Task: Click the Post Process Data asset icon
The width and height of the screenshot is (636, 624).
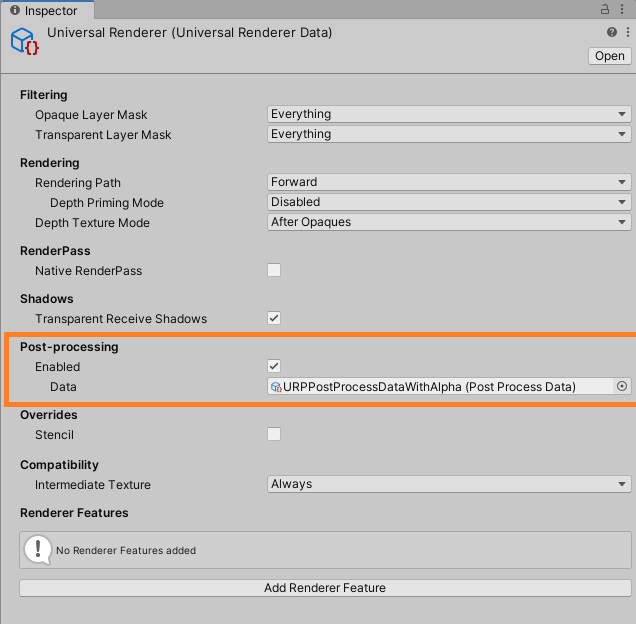Action: 276,387
